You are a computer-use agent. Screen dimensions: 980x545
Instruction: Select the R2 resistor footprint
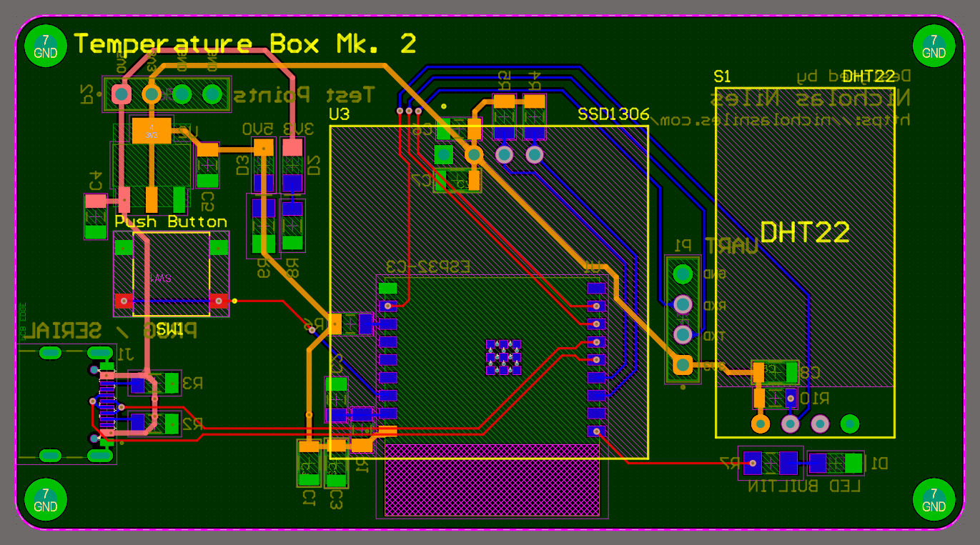click(x=155, y=424)
